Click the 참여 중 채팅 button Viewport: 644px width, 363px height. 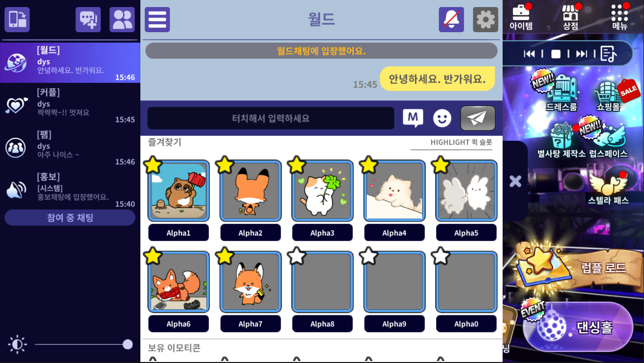pyautogui.click(x=70, y=218)
